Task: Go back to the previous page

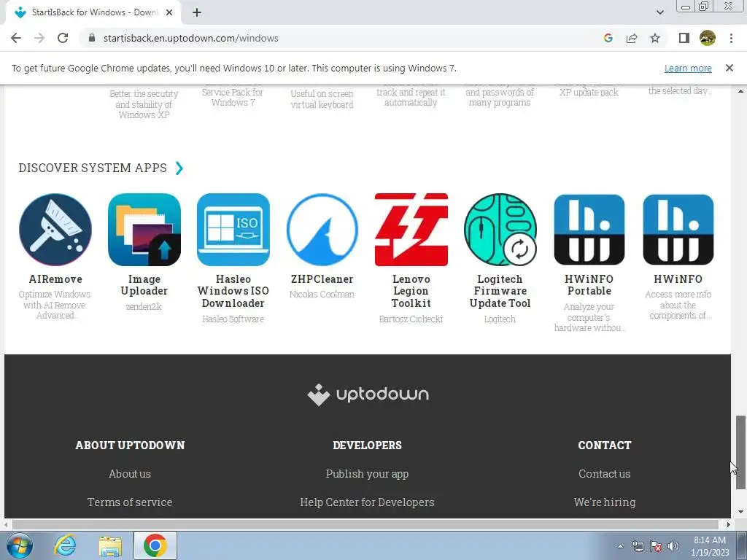Action: (x=16, y=38)
